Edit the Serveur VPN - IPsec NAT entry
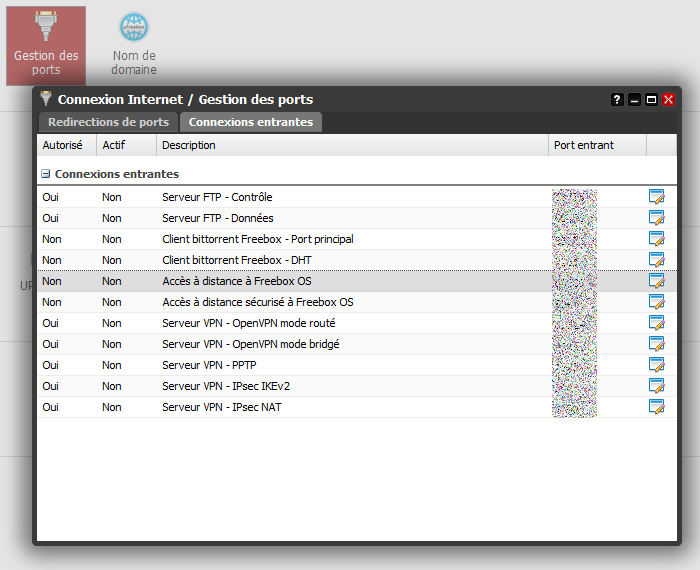 pos(657,407)
